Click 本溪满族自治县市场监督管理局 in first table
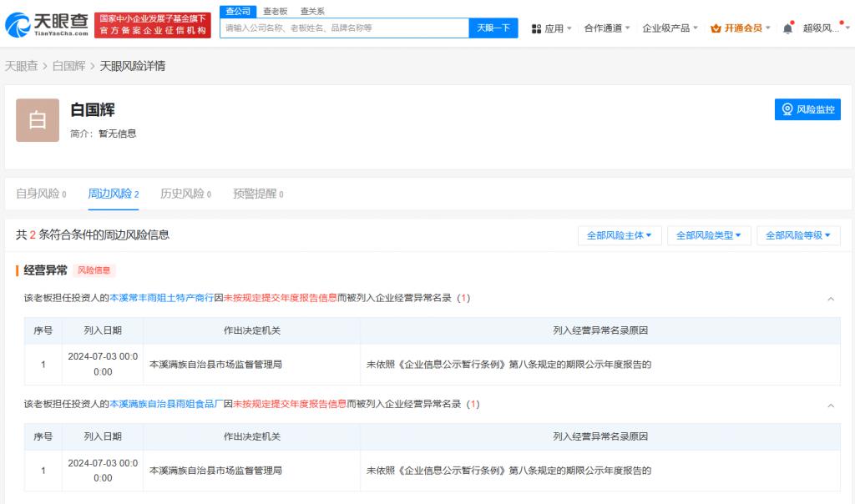Screen dimensions: 855x504 215,365
